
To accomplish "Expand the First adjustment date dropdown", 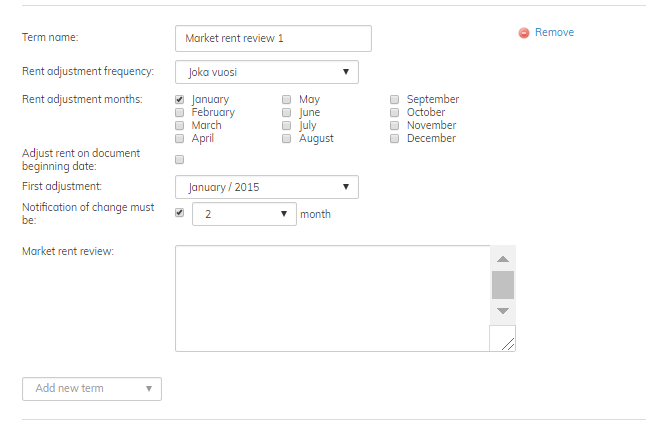I will (266, 187).
